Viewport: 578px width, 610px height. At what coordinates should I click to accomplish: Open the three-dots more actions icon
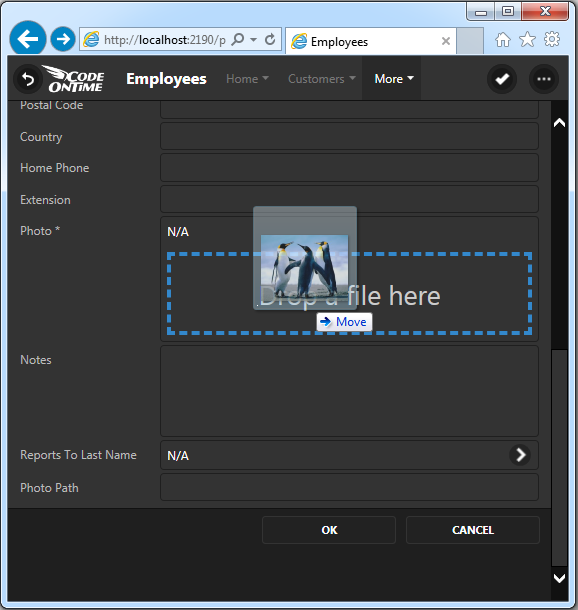point(544,79)
